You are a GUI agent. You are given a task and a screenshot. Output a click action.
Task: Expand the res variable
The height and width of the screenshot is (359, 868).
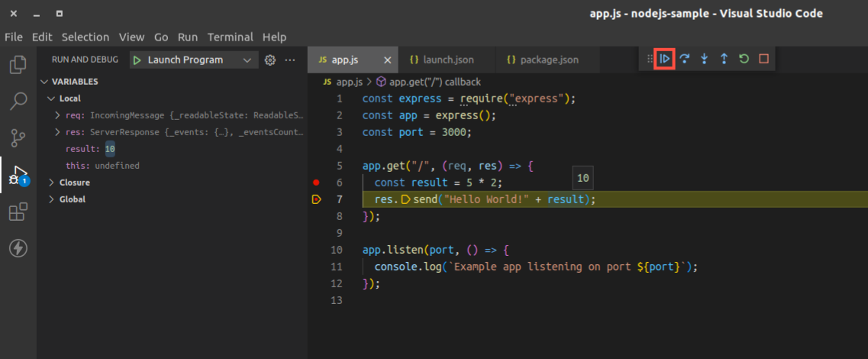click(57, 132)
